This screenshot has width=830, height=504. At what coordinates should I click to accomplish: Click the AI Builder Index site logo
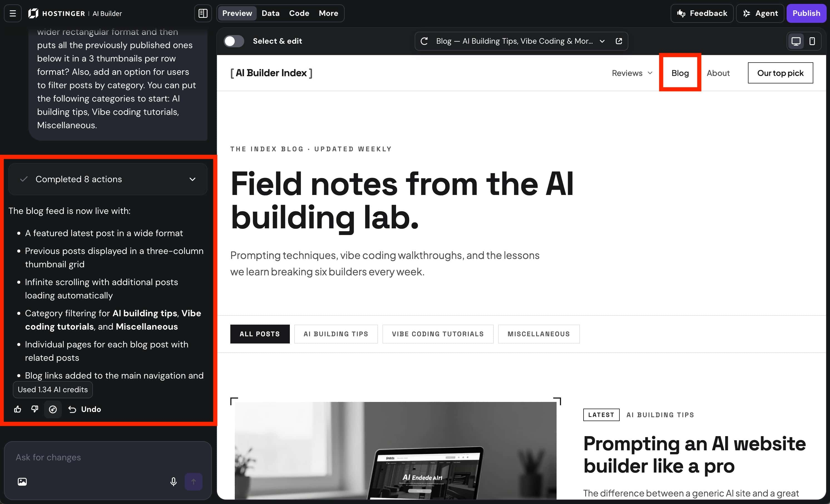(271, 73)
